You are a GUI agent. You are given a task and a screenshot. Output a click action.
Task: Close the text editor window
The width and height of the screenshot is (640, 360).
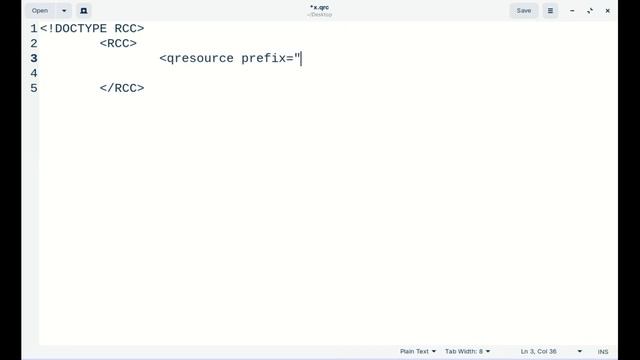click(607, 11)
